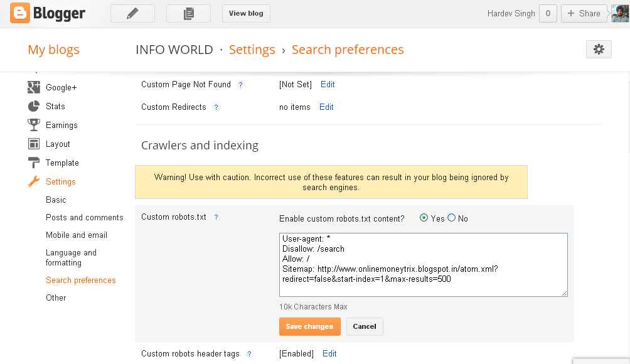Image resolution: width=630 pixels, height=364 pixels.
Task: Click the Save changes button
Action: coord(310,326)
